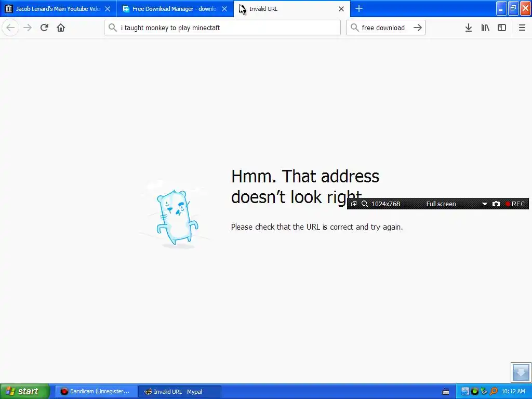532x399 pixels.
Task: Click the 10:12 AM system clock
Action: (x=513, y=392)
